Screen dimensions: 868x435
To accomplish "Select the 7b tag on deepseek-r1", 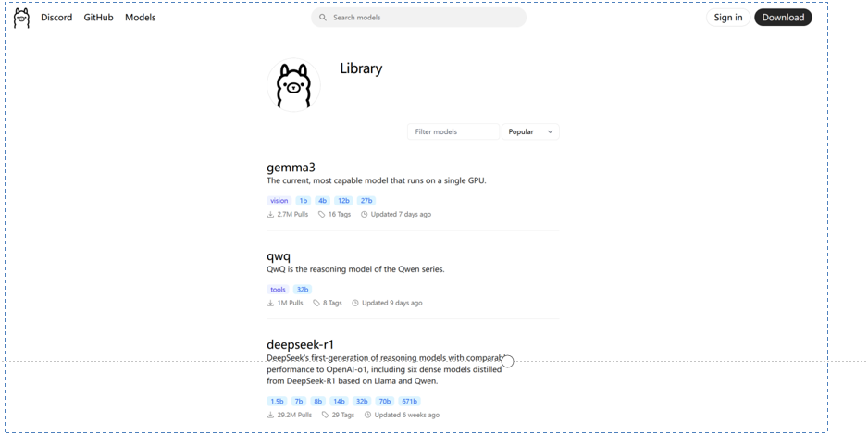I will pyautogui.click(x=299, y=402).
